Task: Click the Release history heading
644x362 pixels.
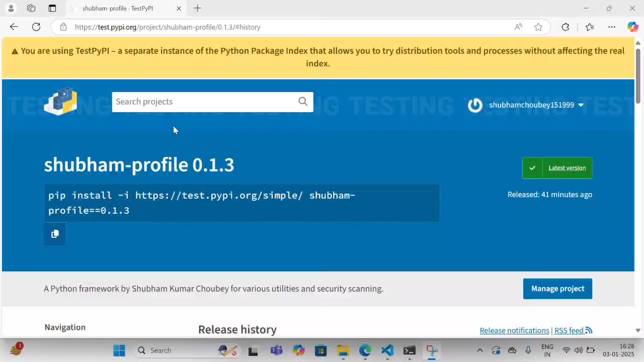Action: tap(237, 329)
